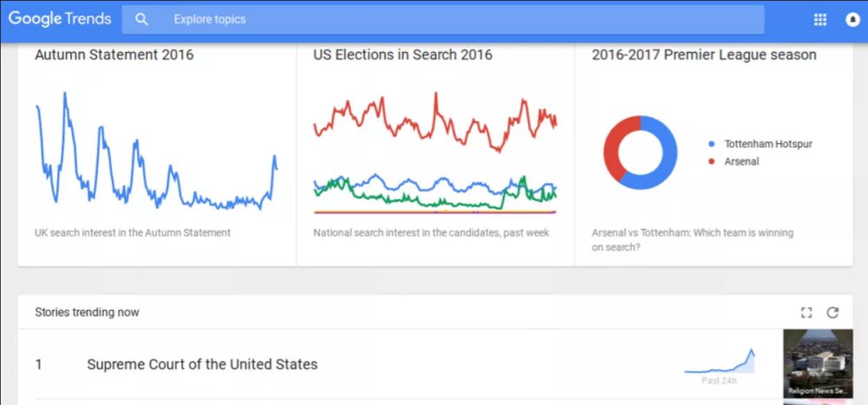Refresh the trending stories list
Viewport: 868px width, 405px height.
[x=833, y=313]
